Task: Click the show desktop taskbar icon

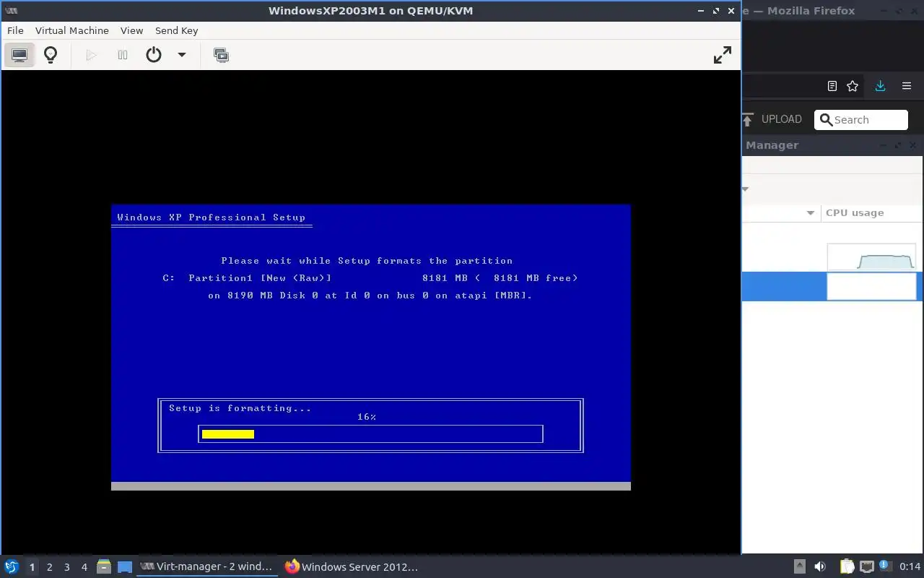Action: tap(125, 566)
